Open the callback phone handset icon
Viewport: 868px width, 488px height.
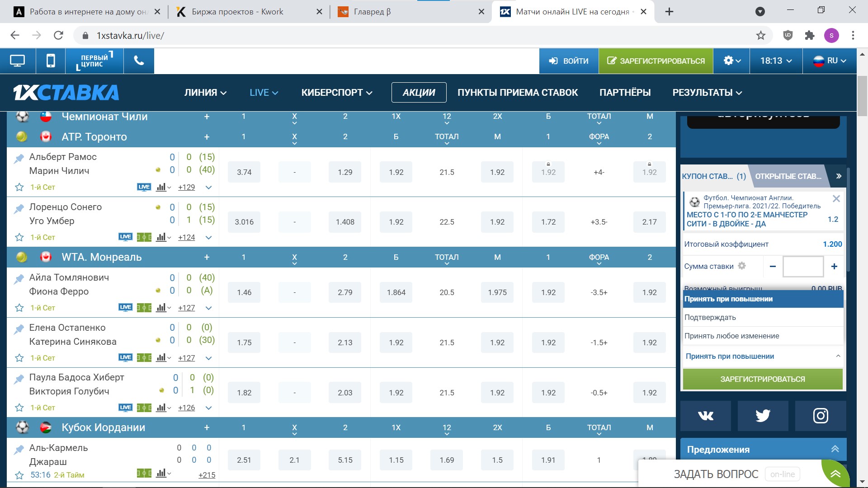point(139,61)
